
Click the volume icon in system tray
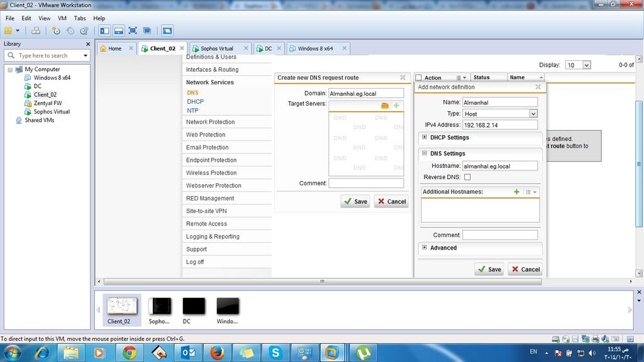(x=592, y=353)
